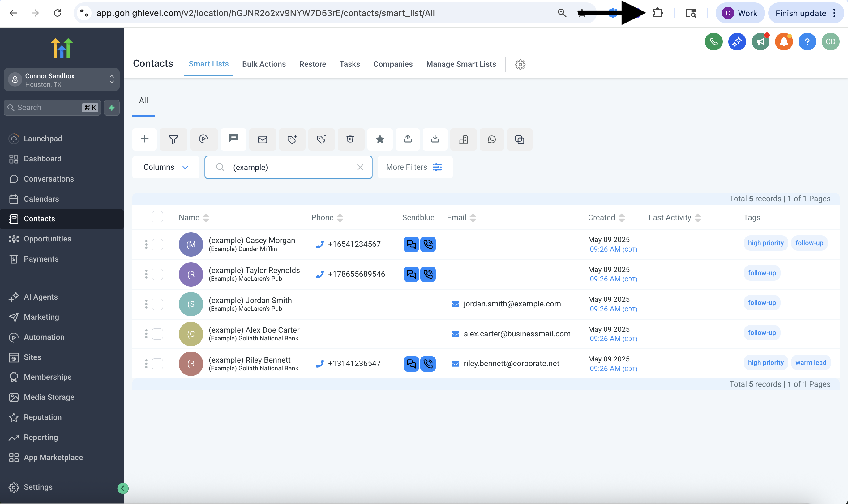Open the filter funnel tool
This screenshot has height=504, width=848.
click(173, 139)
